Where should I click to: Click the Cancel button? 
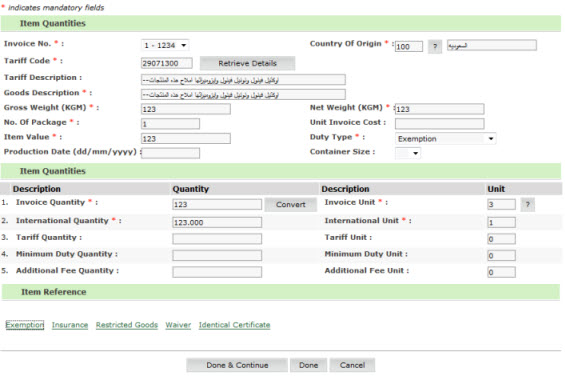(x=352, y=365)
